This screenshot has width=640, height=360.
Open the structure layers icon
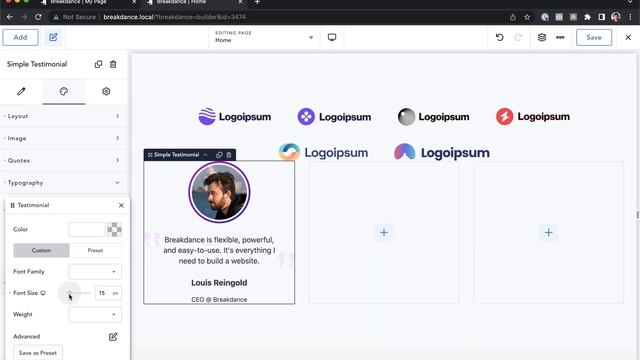[542, 37]
